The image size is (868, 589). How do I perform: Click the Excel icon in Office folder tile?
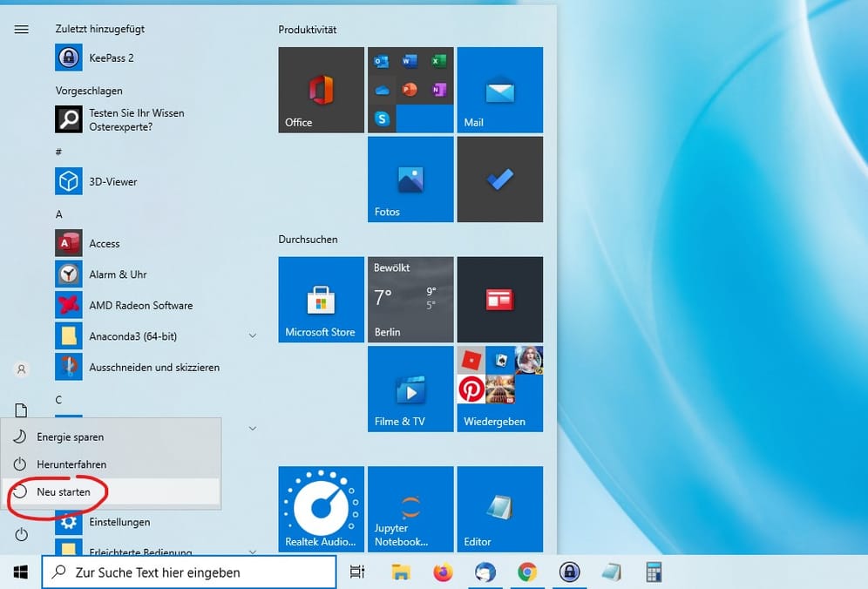pos(438,61)
